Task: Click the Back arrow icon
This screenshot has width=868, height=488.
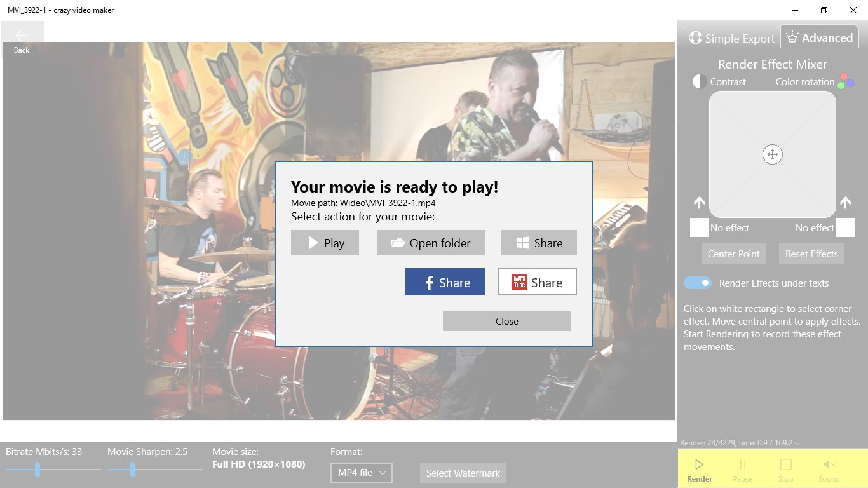Action: (x=22, y=36)
